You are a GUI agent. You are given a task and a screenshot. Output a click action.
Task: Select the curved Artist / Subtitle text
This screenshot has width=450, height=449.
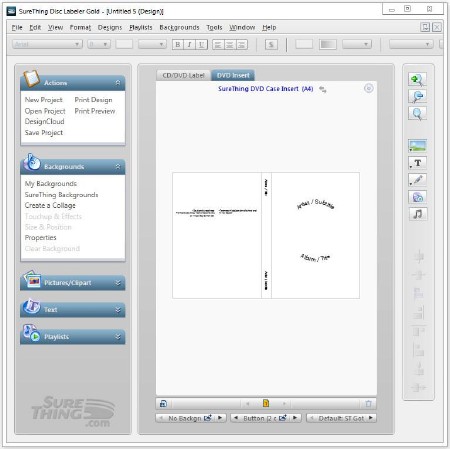(316, 204)
